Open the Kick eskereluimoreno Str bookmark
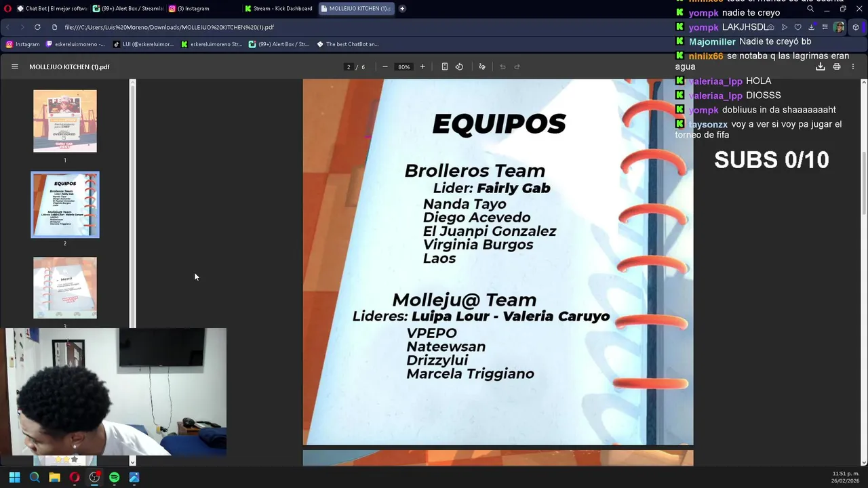This screenshot has height=488, width=868. click(x=211, y=44)
